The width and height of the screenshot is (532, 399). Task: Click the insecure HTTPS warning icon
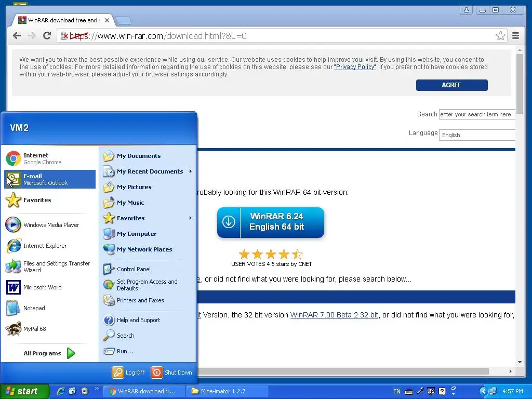tap(64, 36)
